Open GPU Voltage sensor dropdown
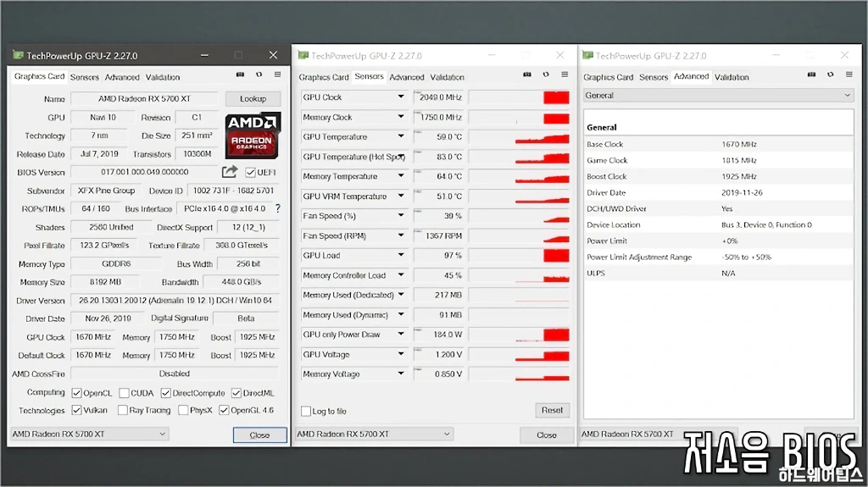This screenshot has height=487, width=868. pyautogui.click(x=401, y=354)
